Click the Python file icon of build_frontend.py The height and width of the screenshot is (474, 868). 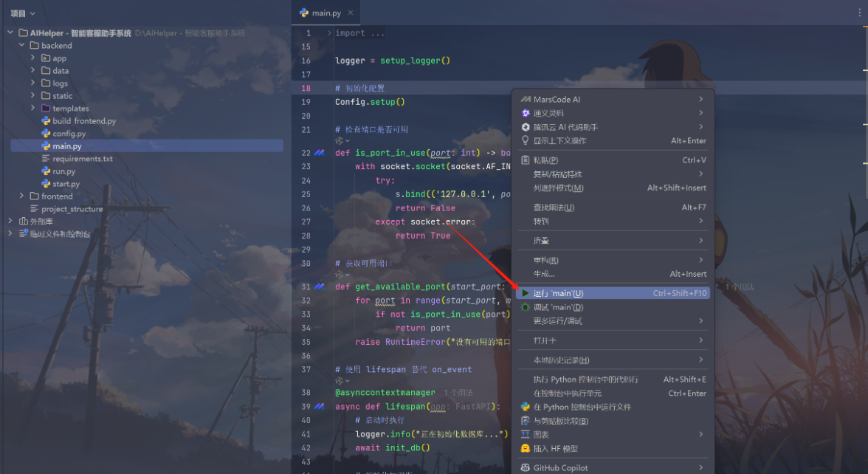(46, 121)
